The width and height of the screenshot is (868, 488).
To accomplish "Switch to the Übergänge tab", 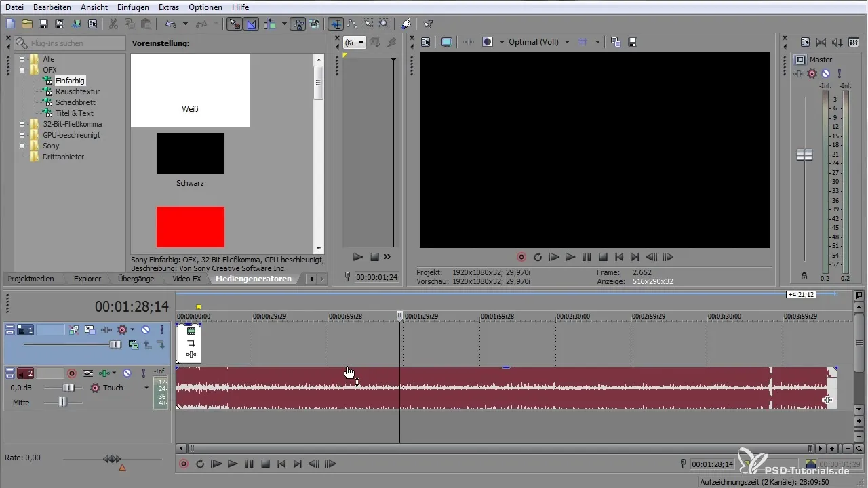I will [x=136, y=279].
